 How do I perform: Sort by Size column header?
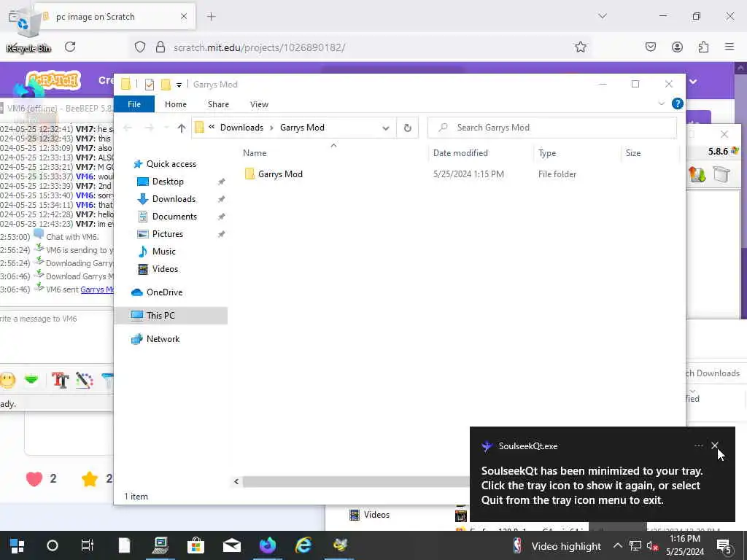(632, 153)
